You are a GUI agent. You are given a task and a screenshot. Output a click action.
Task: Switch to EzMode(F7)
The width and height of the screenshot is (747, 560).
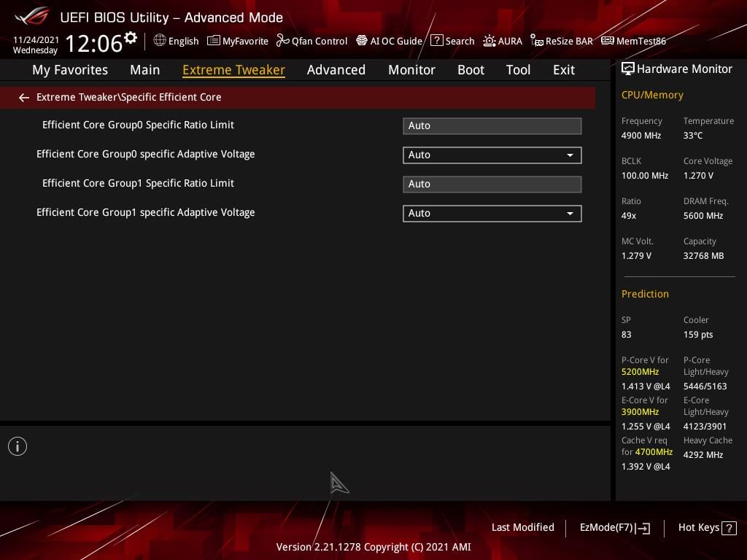[614, 528]
